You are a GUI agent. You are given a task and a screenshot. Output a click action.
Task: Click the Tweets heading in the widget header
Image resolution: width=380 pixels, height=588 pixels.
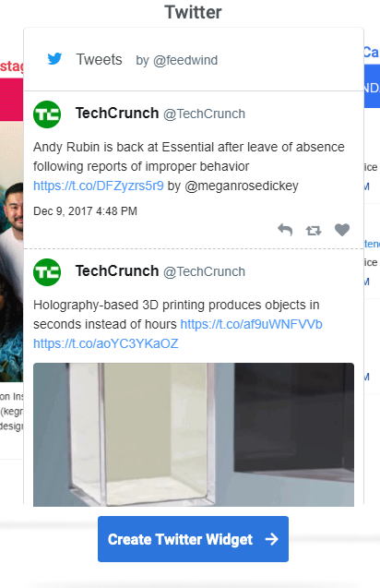[x=100, y=59]
